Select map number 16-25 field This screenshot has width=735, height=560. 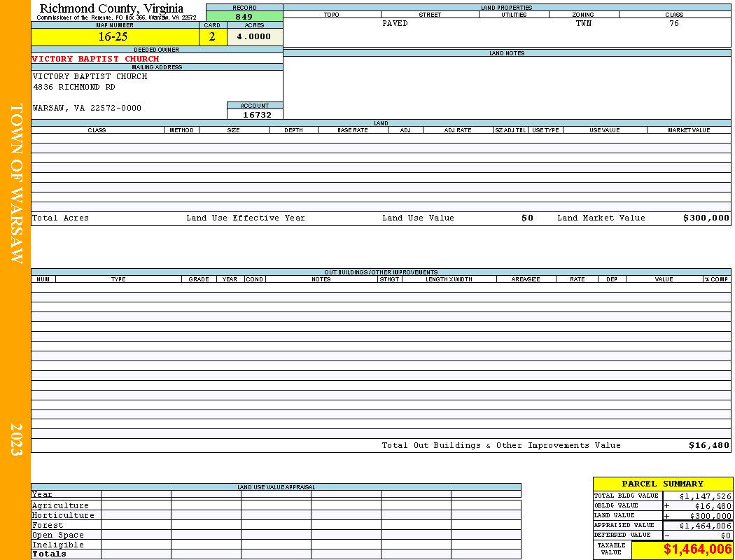[x=115, y=36]
